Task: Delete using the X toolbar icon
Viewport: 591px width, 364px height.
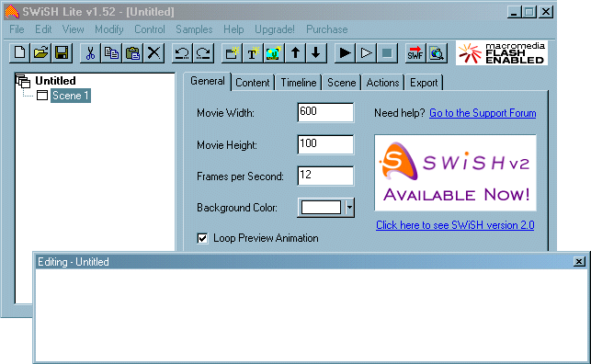Action: 153,52
